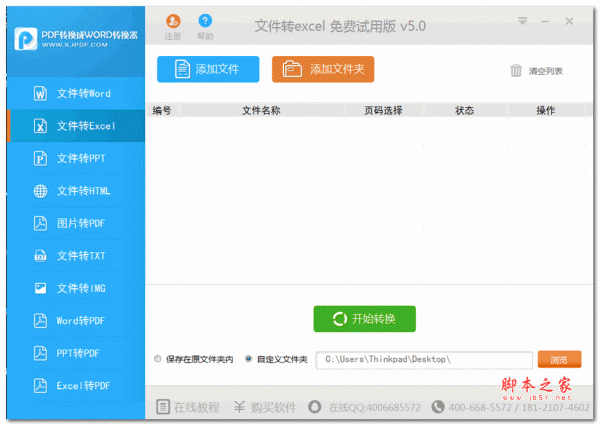Click the orange 浏览 browse button

click(559, 359)
